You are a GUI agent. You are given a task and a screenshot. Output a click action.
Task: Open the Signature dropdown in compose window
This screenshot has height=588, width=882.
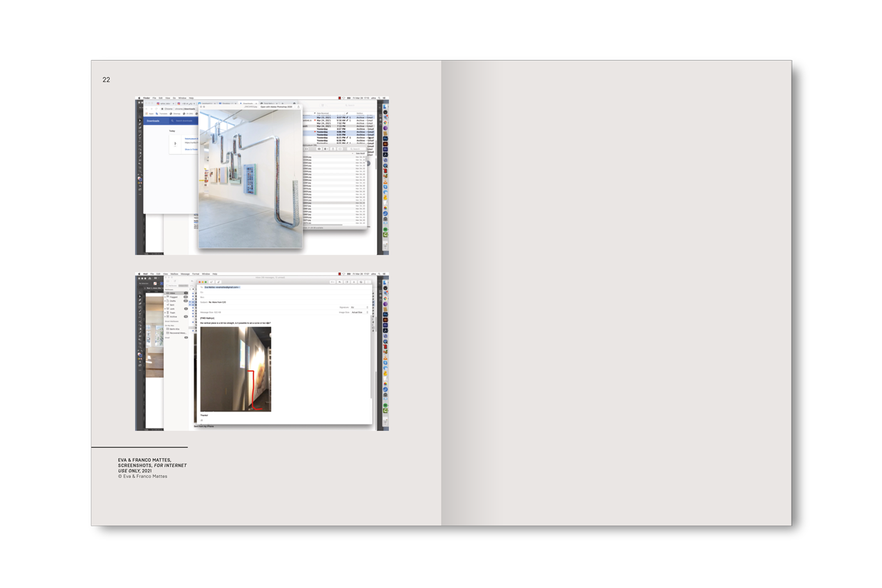[359, 308]
